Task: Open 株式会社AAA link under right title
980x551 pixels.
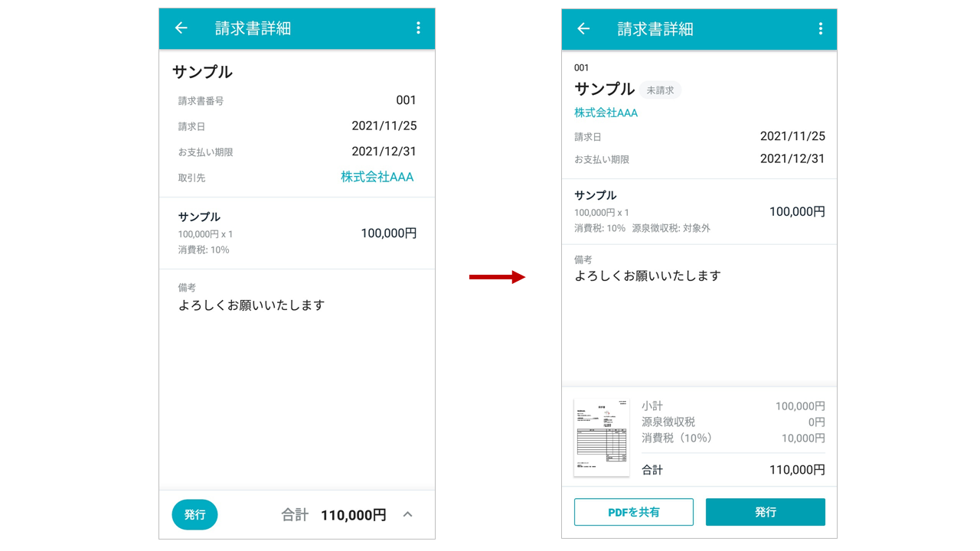Action: tap(606, 112)
